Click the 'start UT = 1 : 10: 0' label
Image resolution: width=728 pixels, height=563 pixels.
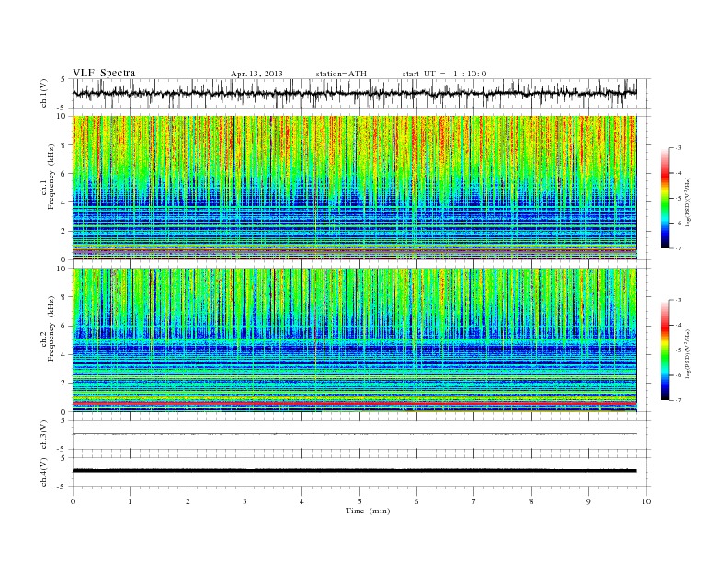pyautogui.click(x=444, y=74)
